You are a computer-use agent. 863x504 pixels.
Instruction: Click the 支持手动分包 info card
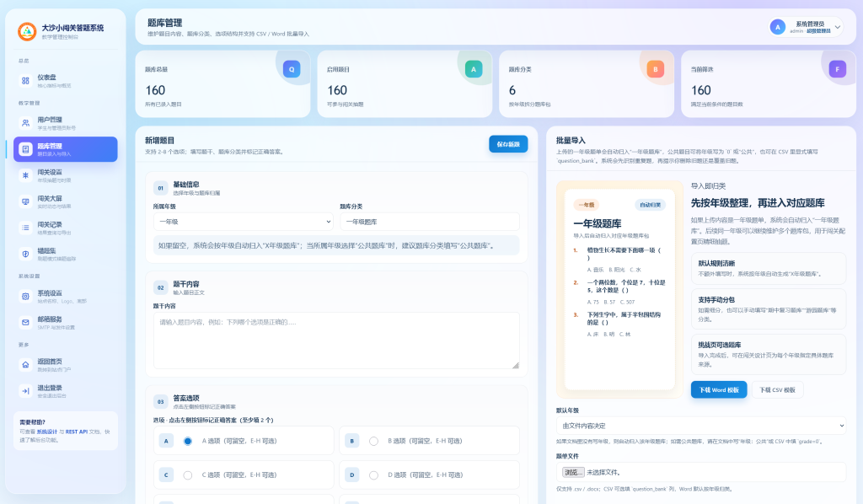(x=769, y=309)
